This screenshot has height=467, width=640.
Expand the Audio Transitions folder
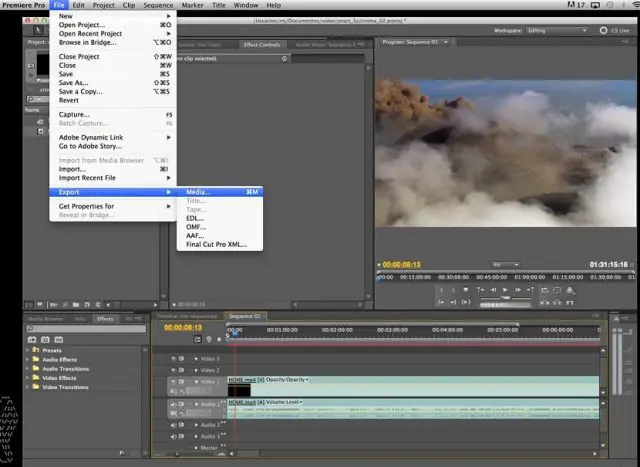click(x=28, y=369)
